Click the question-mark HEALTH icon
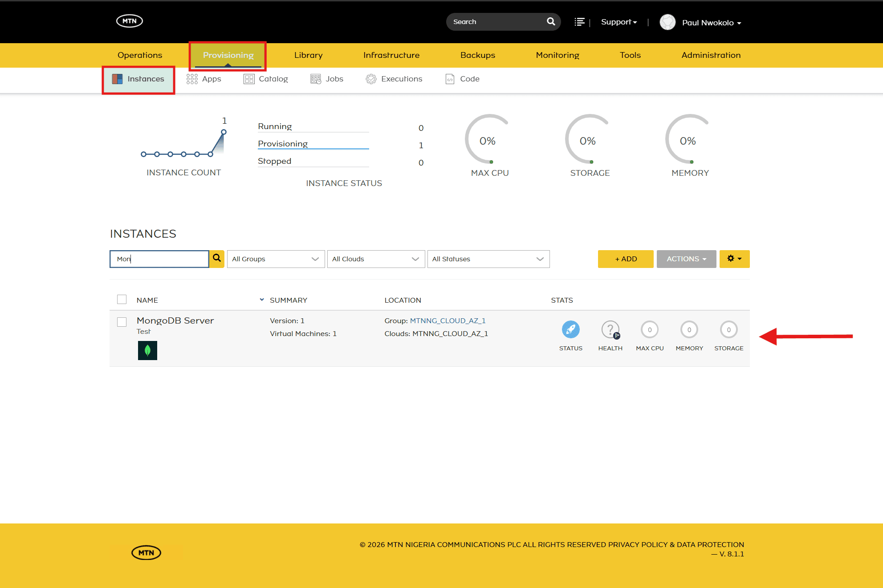Viewport: 883px width, 588px height. [610, 330]
